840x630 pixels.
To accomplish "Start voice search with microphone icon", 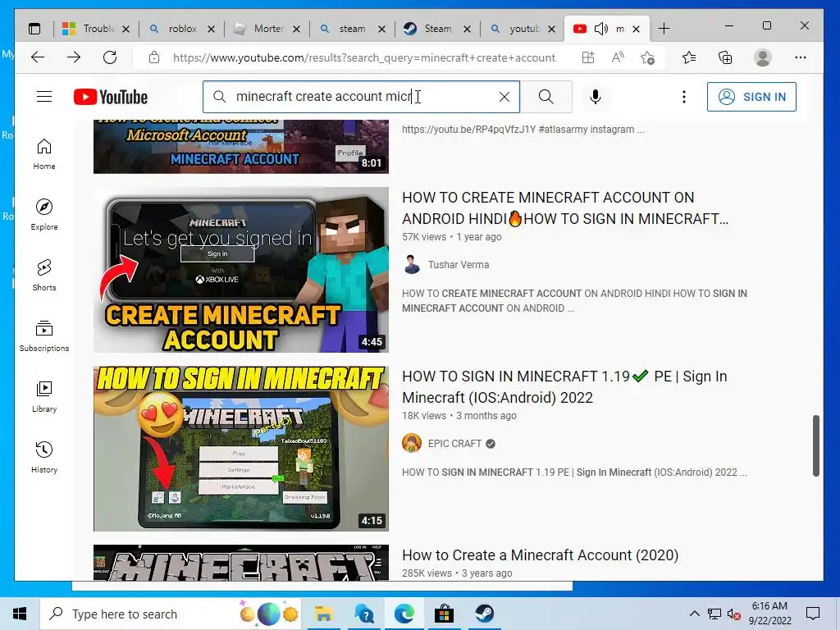I will coord(596,97).
